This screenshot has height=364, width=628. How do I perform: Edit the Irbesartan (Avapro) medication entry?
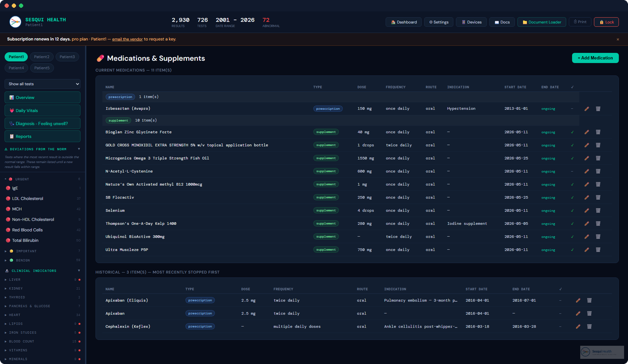click(587, 109)
